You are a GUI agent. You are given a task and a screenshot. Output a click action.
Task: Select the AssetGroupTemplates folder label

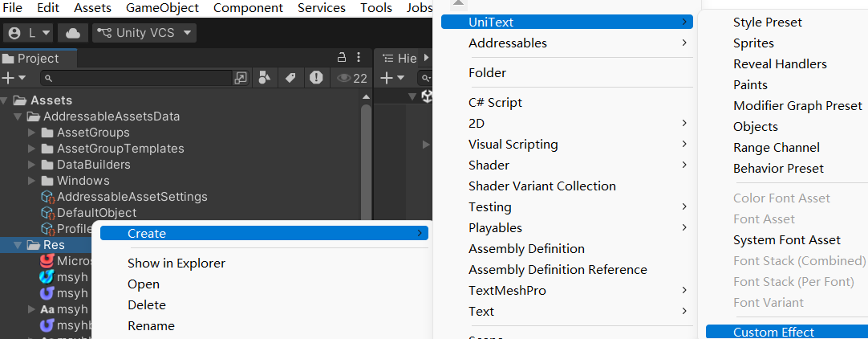pos(120,149)
